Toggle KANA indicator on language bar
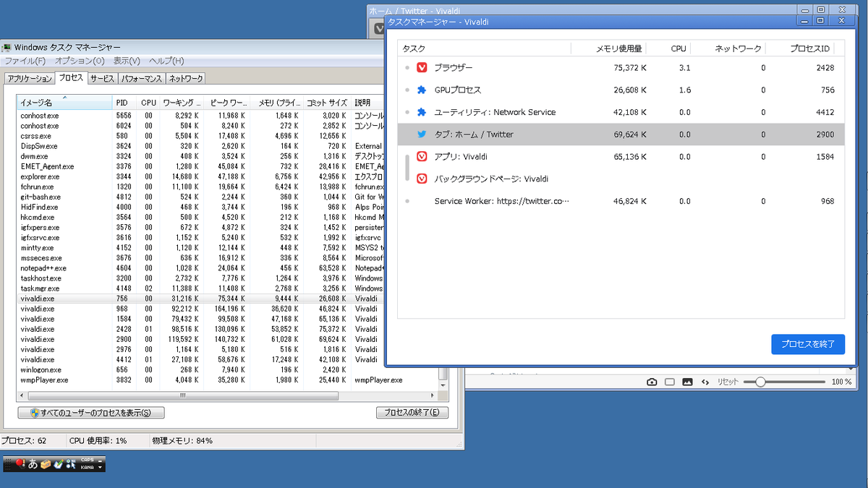 click(87, 467)
